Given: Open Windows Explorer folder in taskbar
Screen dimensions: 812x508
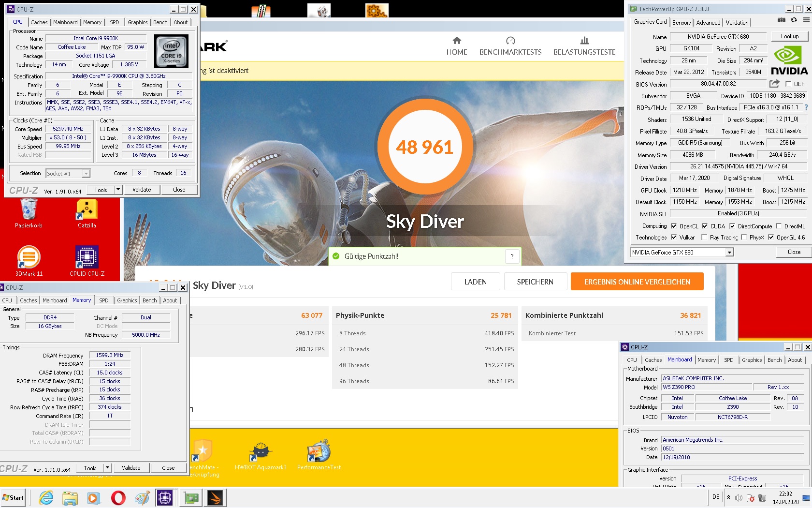Looking at the screenshot, I should click(x=70, y=498).
